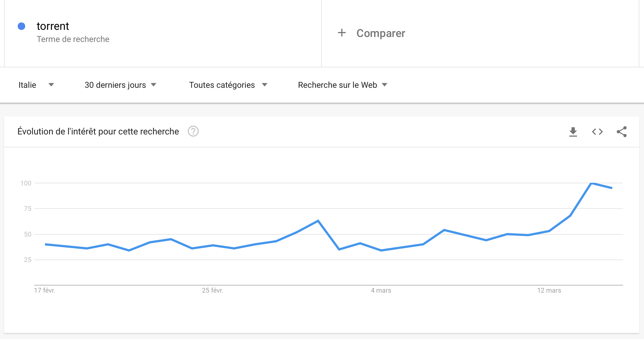The height and width of the screenshot is (339, 644).
Task: Click Terme de recherche label
Action: (x=73, y=39)
